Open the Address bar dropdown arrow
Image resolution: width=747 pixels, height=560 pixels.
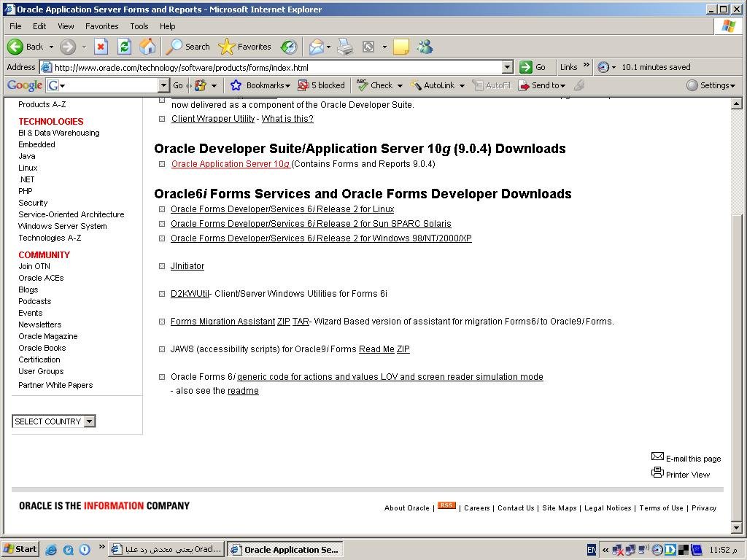tap(508, 67)
